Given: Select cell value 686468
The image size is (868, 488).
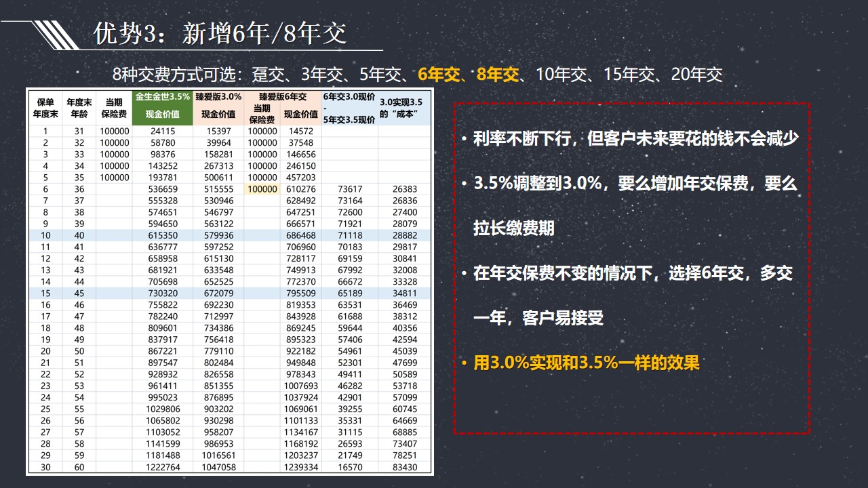Looking at the screenshot, I should click(x=301, y=235).
